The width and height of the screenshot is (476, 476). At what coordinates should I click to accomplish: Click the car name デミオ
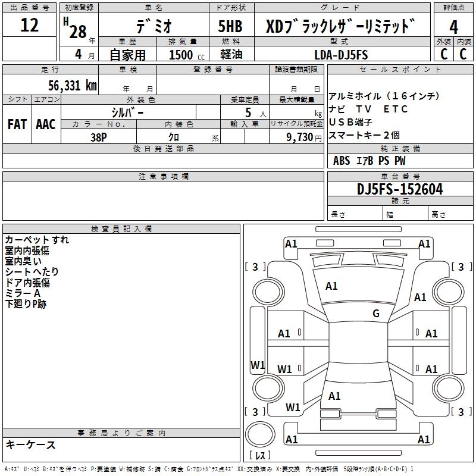click(152, 27)
